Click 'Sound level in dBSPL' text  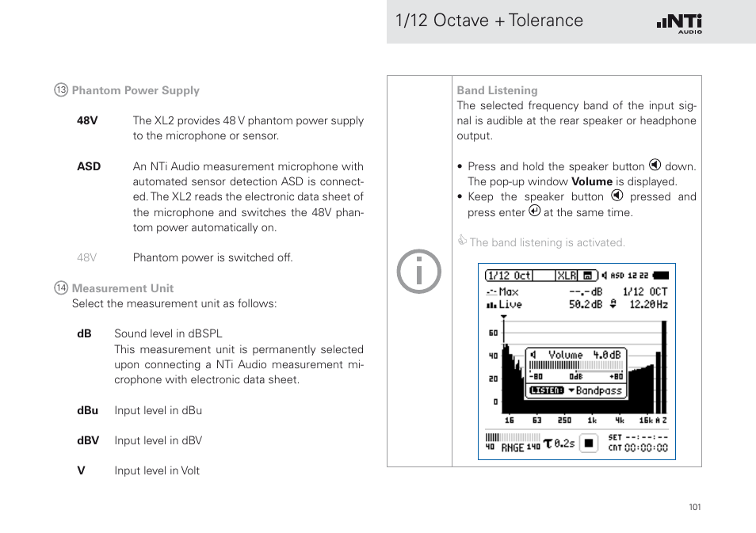[x=168, y=333]
